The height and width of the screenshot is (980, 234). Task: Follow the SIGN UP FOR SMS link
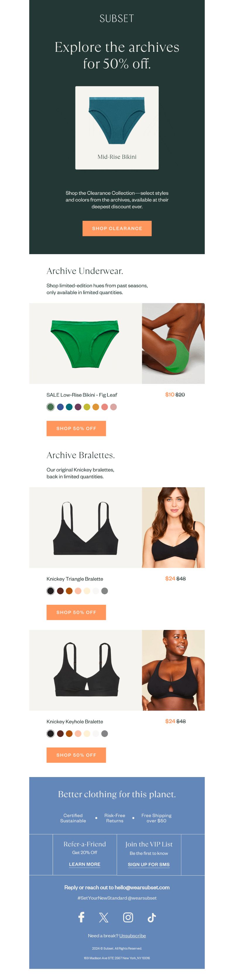tap(149, 864)
